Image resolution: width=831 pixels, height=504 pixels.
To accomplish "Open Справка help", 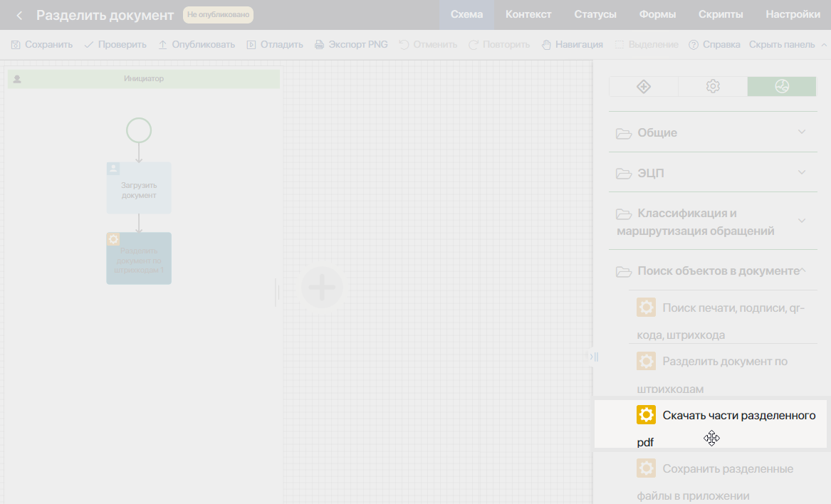I will (x=714, y=45).
